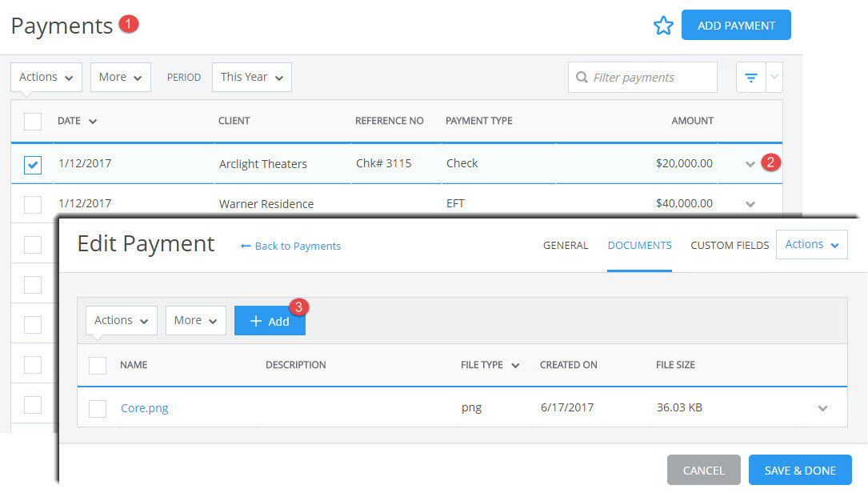Open the This Year period dropdown
The height and width of the screenshot is (493, 868).
click(251, 77)
